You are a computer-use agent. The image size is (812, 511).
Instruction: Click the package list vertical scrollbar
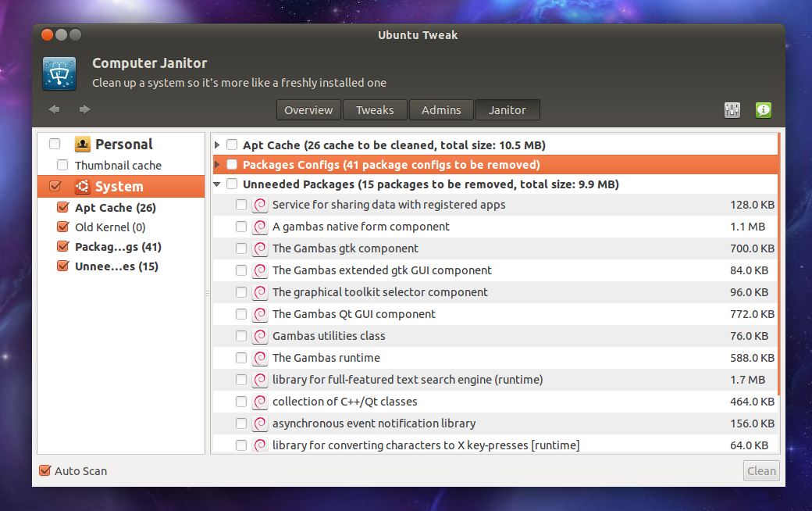[778, 264]
